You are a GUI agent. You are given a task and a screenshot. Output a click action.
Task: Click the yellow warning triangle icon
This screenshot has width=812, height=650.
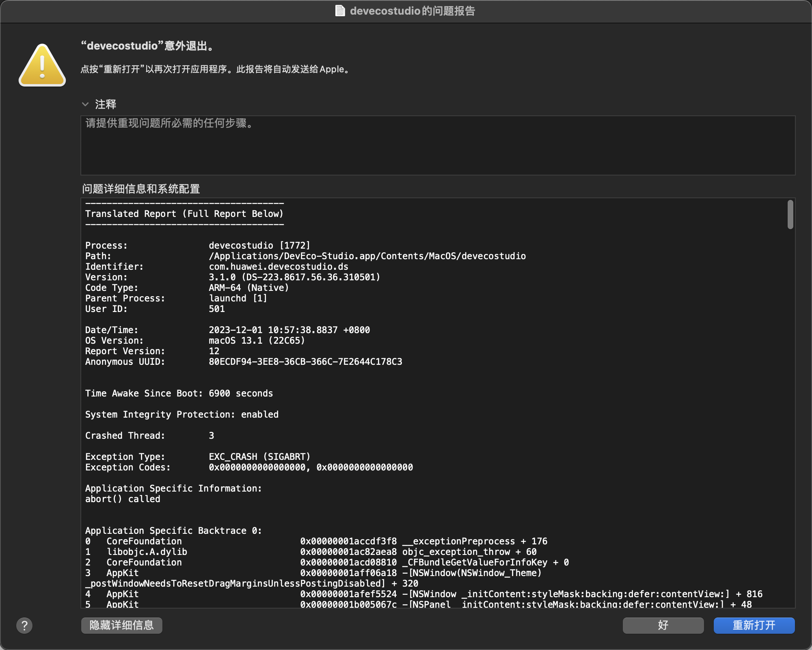(x=42, y=65)
